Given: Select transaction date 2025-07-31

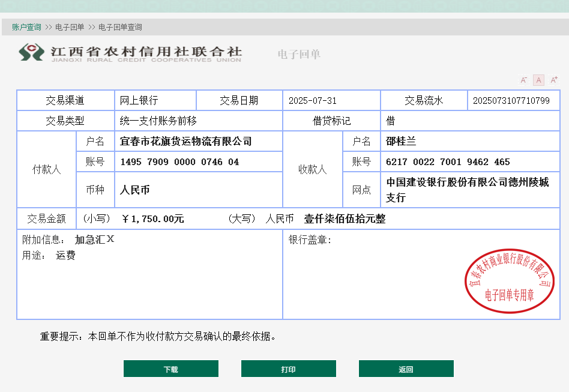Looking at the screenshot, I should (x=313, y=100).
